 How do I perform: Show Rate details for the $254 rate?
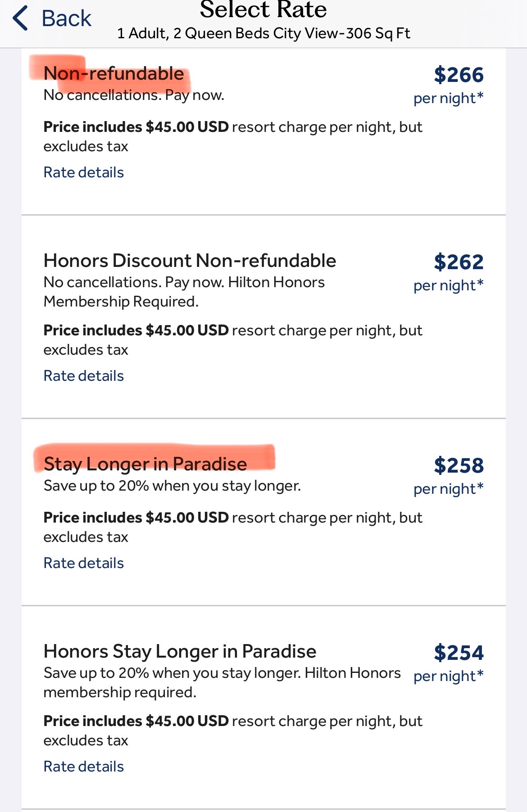tap(83, 767)
